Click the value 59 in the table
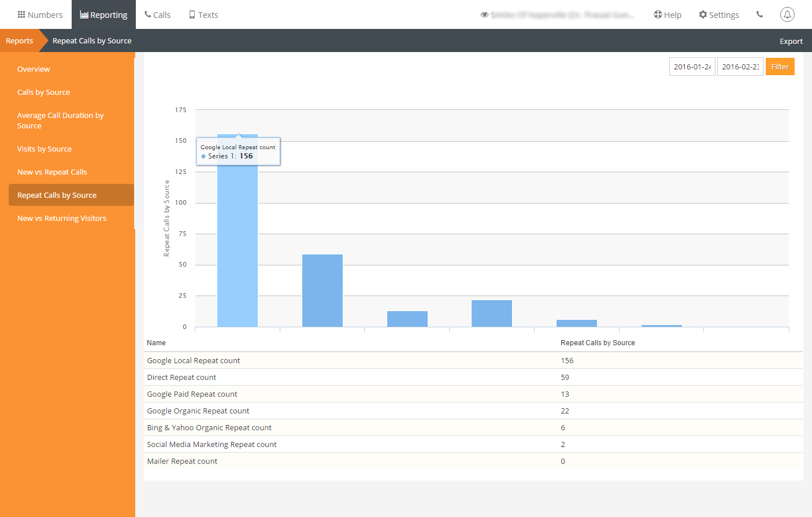Image resolution: width=812 pixels, height=517 pixels. 565,377
